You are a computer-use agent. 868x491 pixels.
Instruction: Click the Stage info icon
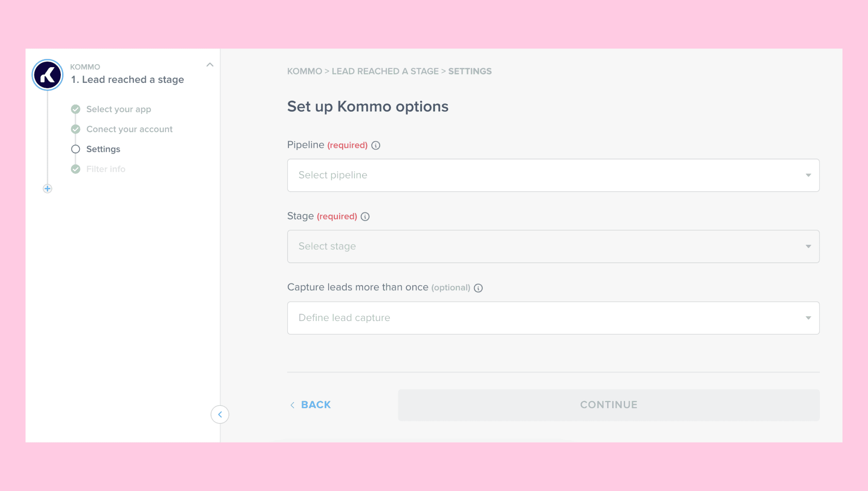365,217
